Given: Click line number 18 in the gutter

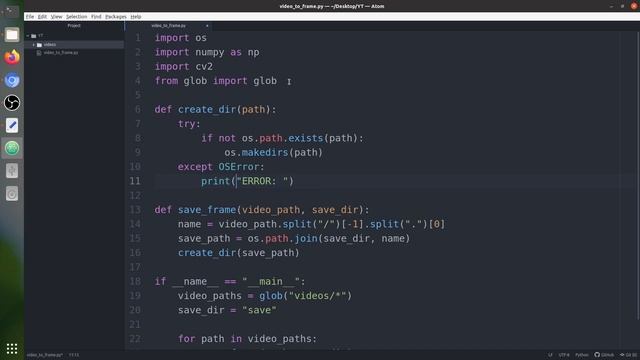Looking at the screenshot, I should click(x=135, y=281).
